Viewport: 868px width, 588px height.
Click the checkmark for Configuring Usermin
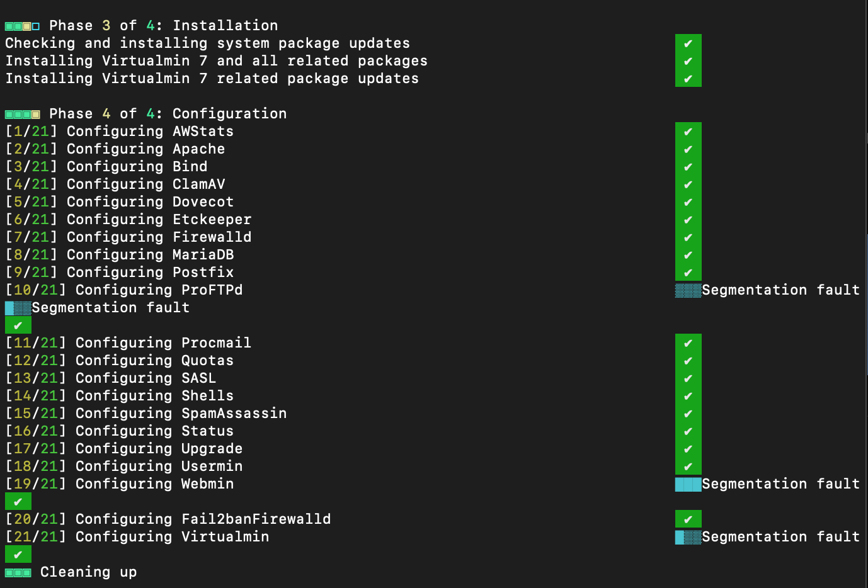click(x=688, y=466)
